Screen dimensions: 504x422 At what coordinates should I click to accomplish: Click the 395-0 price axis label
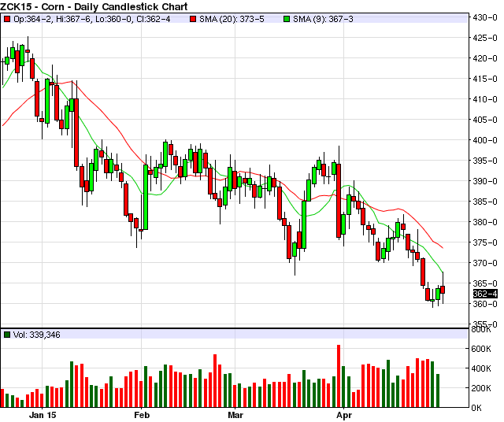(x=485, y=161)
